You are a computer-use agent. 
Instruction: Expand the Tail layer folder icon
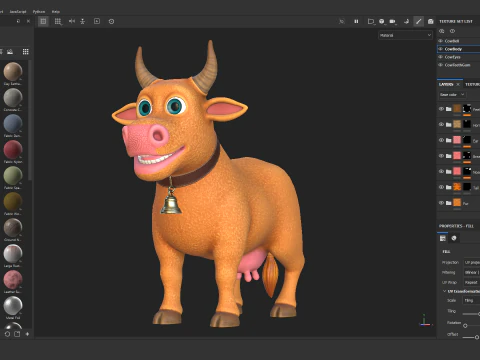click(x=449, y=187)
